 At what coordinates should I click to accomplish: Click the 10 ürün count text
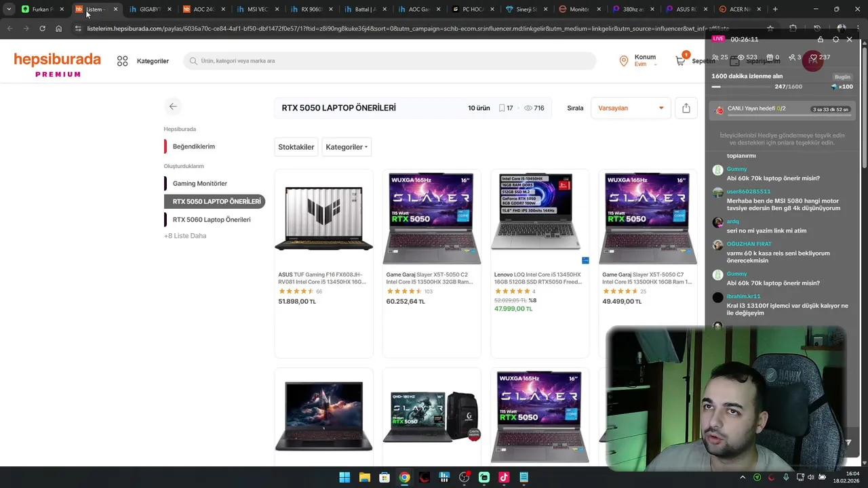click(x=479, y=108)
